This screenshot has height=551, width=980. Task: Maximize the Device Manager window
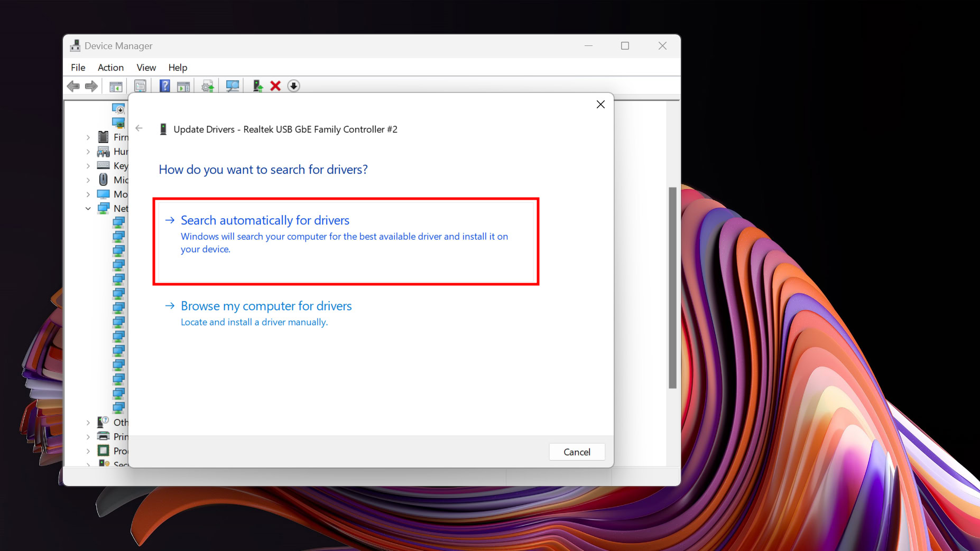coord(625,46)
